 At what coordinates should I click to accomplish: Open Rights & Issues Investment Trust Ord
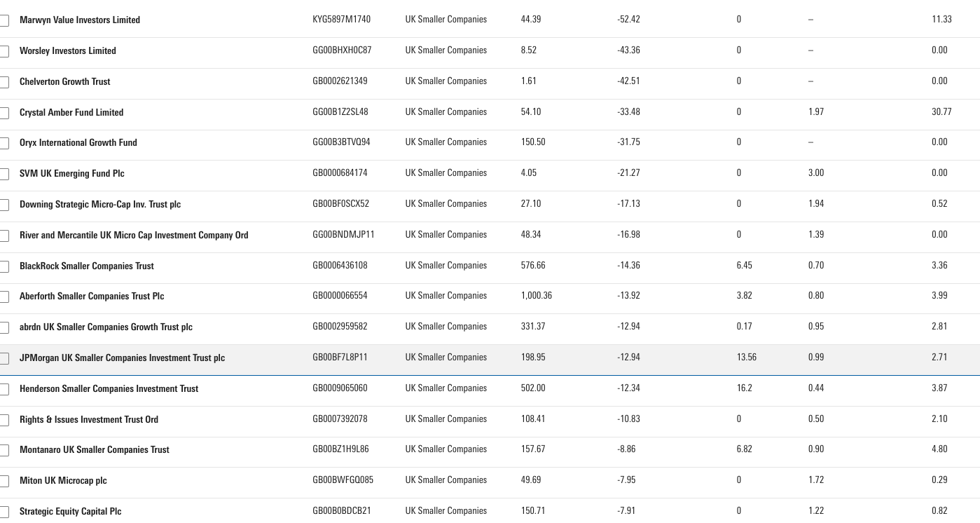coord(89,419)
